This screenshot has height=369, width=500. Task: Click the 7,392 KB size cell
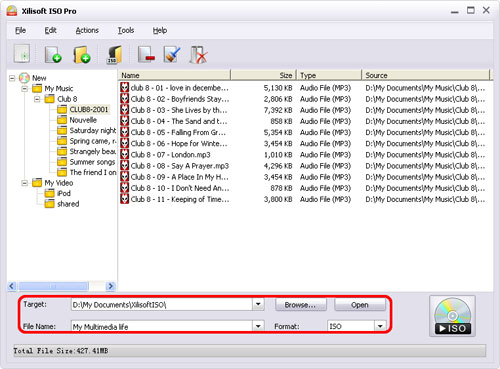(278, 110)
